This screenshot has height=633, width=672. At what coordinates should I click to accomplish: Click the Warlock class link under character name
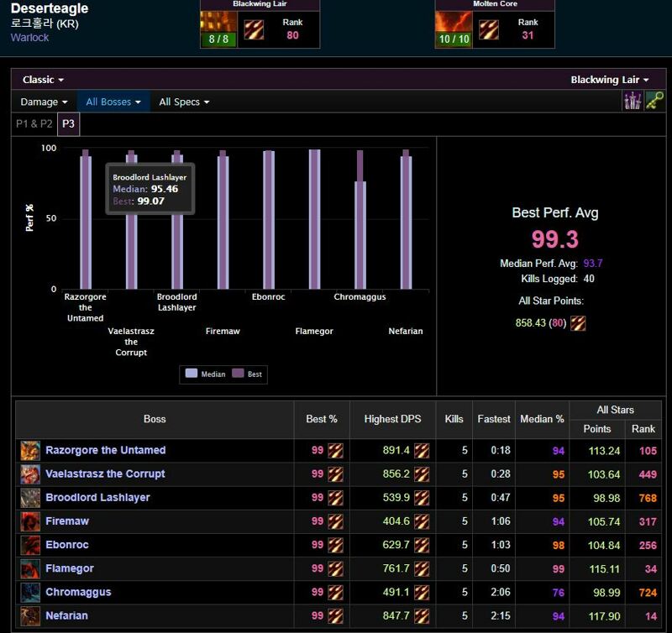[29, 38]
